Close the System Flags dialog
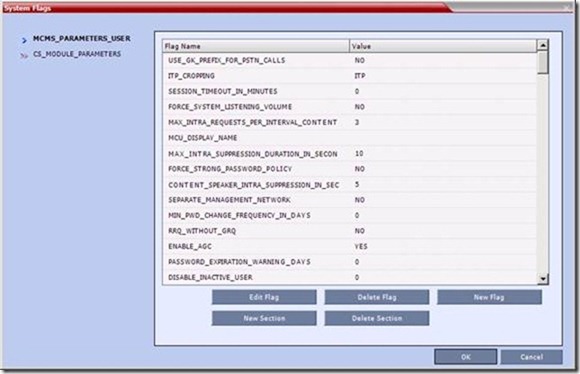This screenshot has height=374, width=580. tap(568, 8)
